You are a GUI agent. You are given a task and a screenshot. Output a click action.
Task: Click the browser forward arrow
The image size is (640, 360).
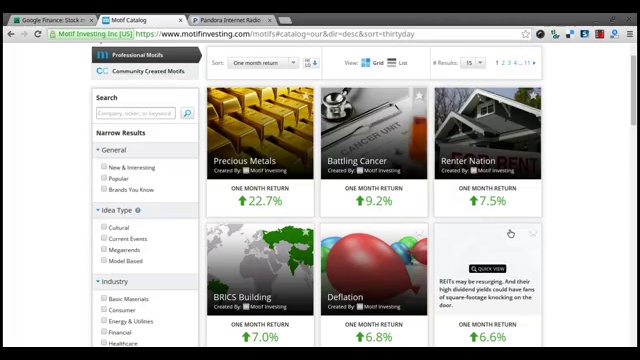[24, 34]
